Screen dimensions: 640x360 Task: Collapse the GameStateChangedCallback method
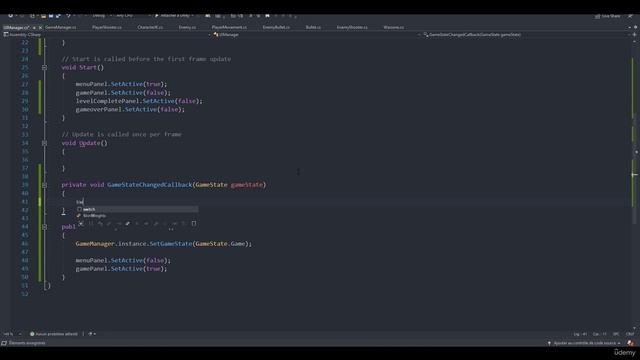(44, 185)
